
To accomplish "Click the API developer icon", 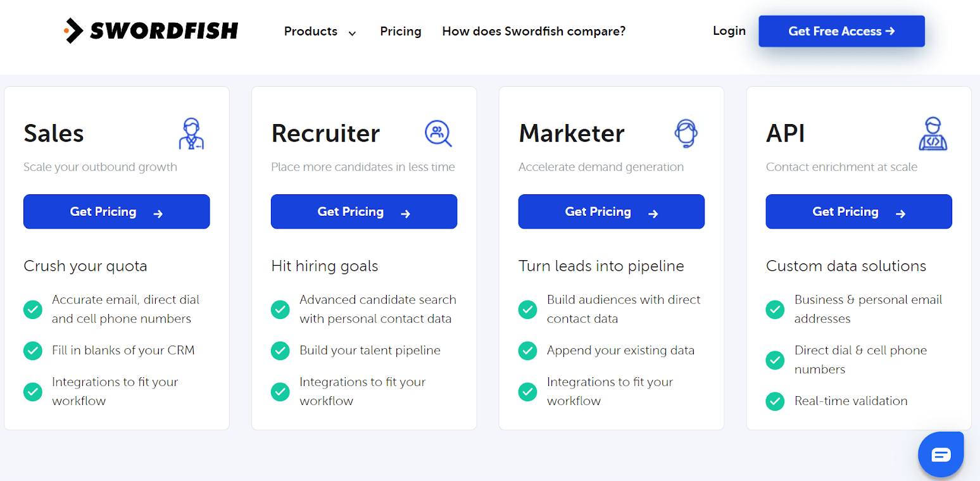I will [x=934, y=134].
